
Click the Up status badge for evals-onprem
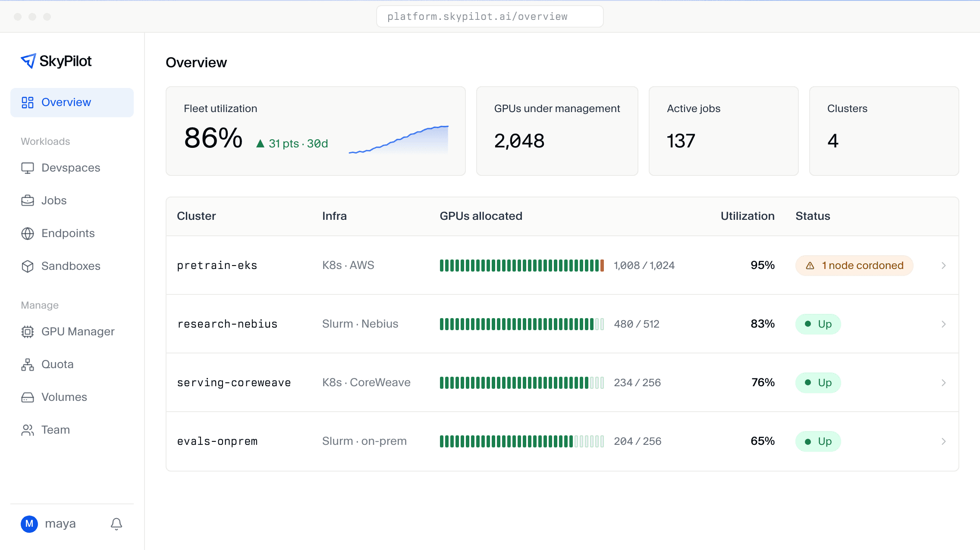point(818,441)
